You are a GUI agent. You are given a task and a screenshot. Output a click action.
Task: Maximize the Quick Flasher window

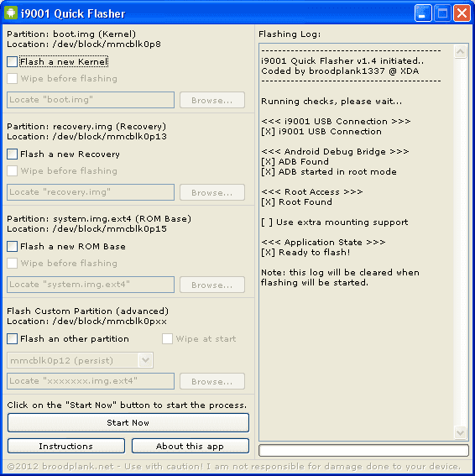(x=442, y=13)
